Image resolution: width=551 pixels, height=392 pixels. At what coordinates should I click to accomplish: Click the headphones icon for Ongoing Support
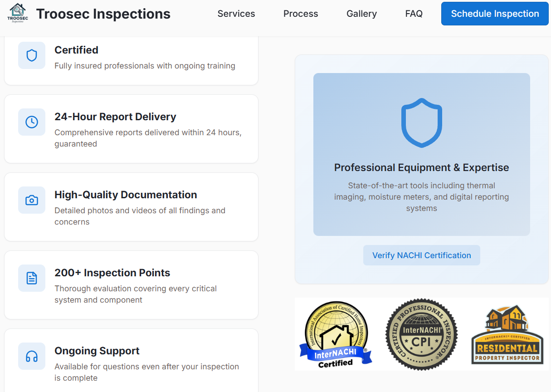(x=32, y=356)
